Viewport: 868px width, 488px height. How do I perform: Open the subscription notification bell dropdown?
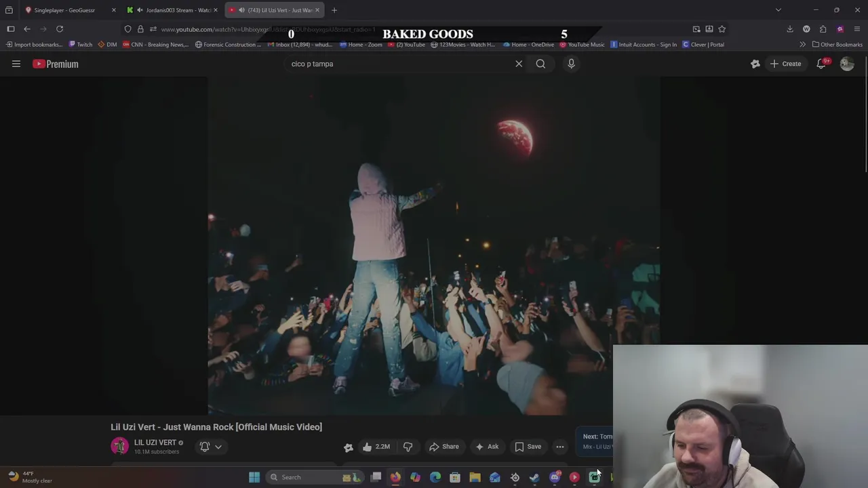(211, 447)
